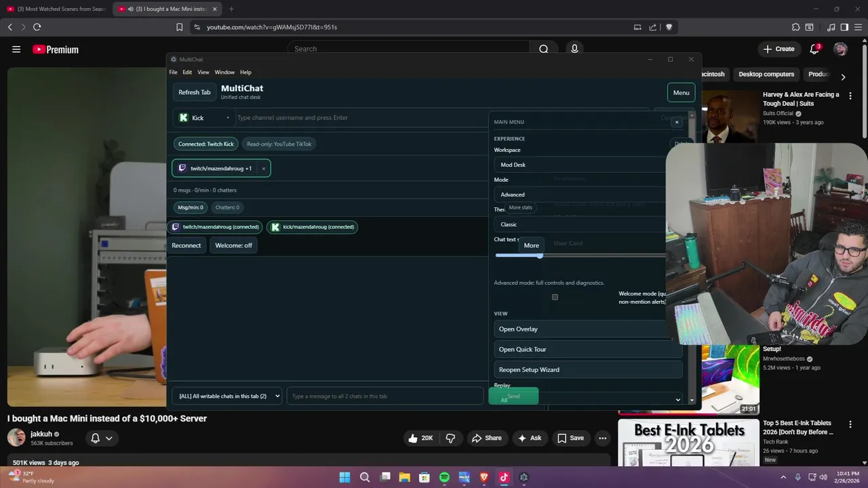Image resolution: width=868 pixels, height=488 pixels.
Task: Open the new tab plus button
Action: [231, 9]
